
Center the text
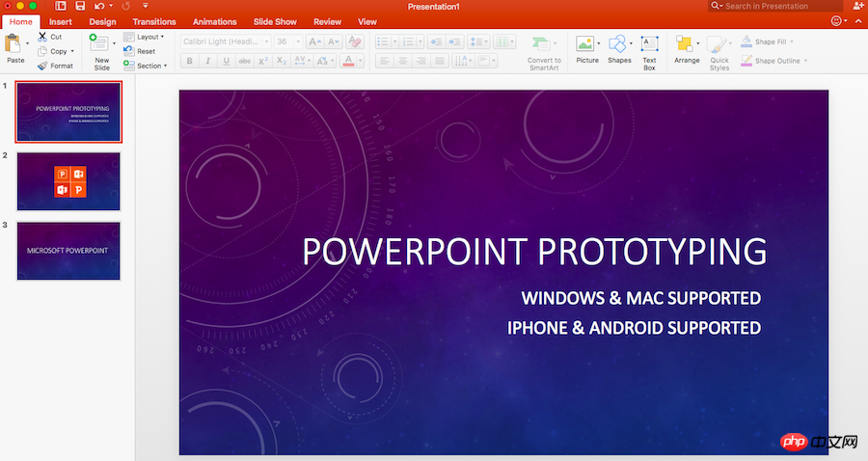pyautogui.click(x=403, y=61)
